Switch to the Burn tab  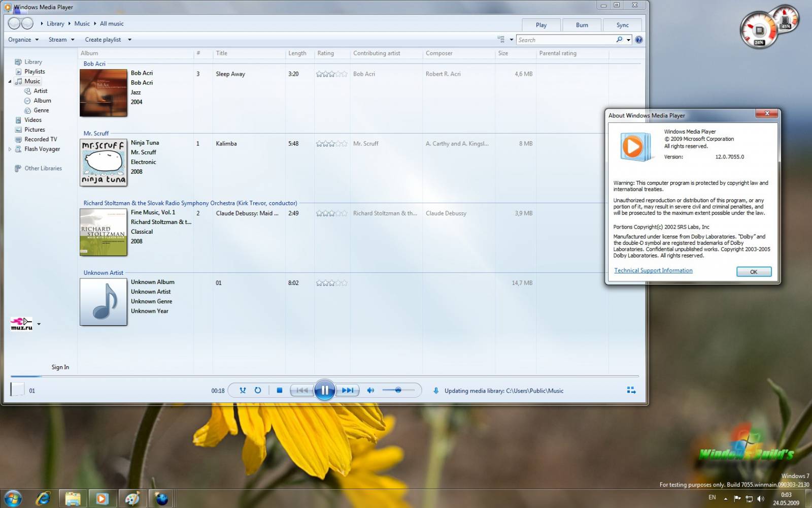click(582, 25)
